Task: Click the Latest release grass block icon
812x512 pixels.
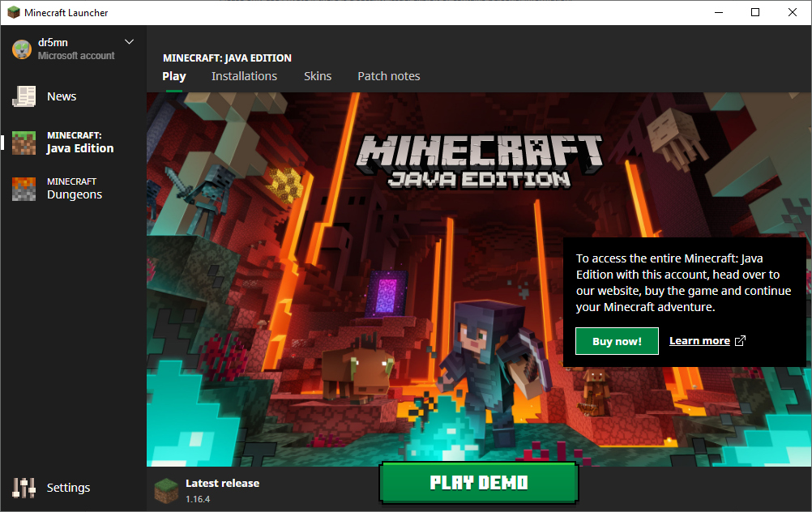Action: (166, 491)
